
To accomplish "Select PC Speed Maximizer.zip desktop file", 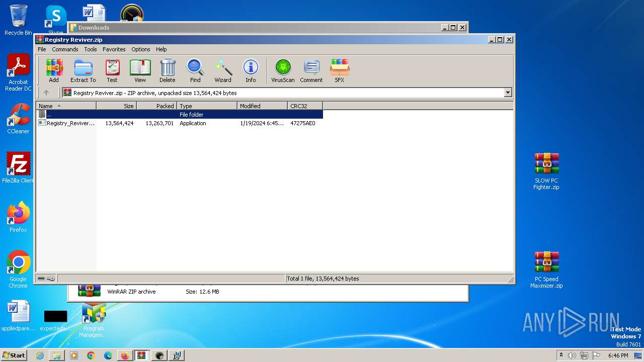I will coord(546,269).
